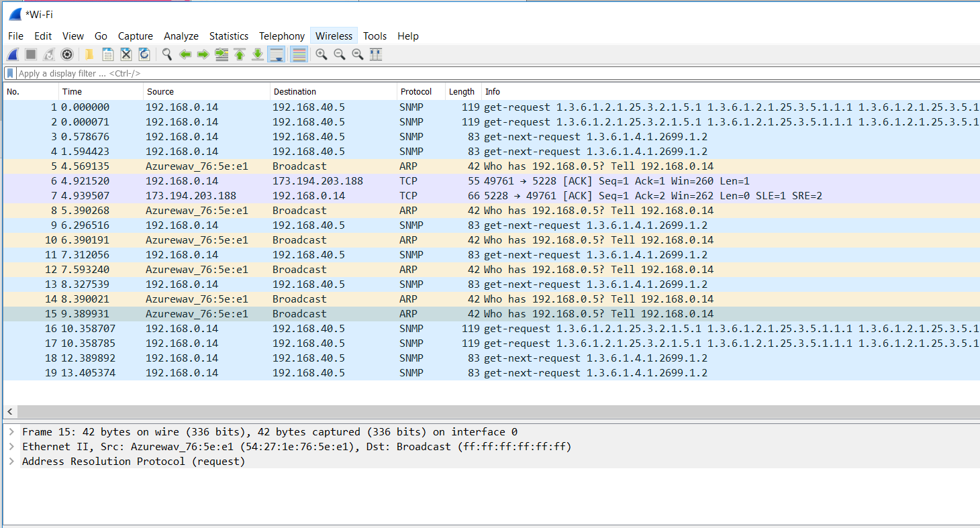
Task: Select packet 2 at time 0.000071
Action: [x=491, y=122]
